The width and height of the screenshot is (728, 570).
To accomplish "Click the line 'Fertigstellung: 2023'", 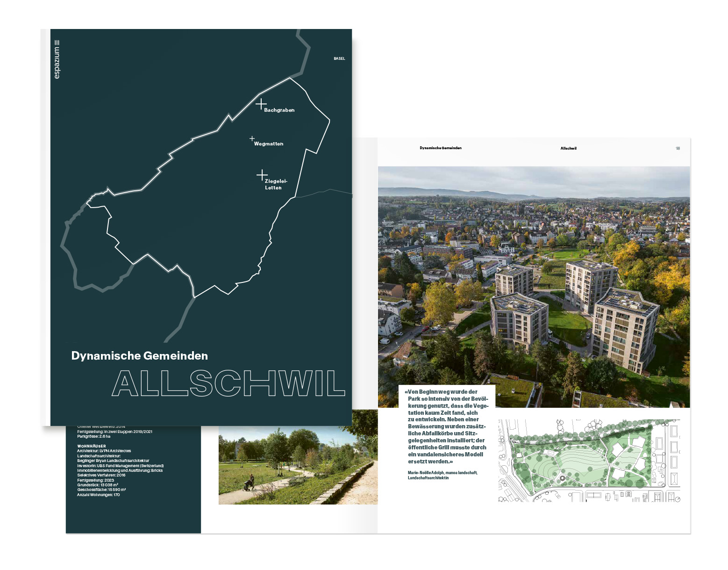I will [x=95, y=480].
